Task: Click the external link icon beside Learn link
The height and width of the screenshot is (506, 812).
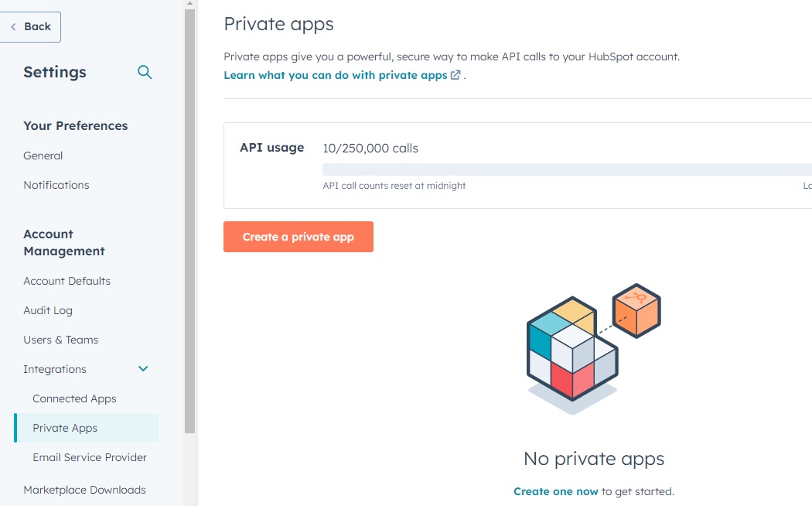Action: click(x=455, y=75)
